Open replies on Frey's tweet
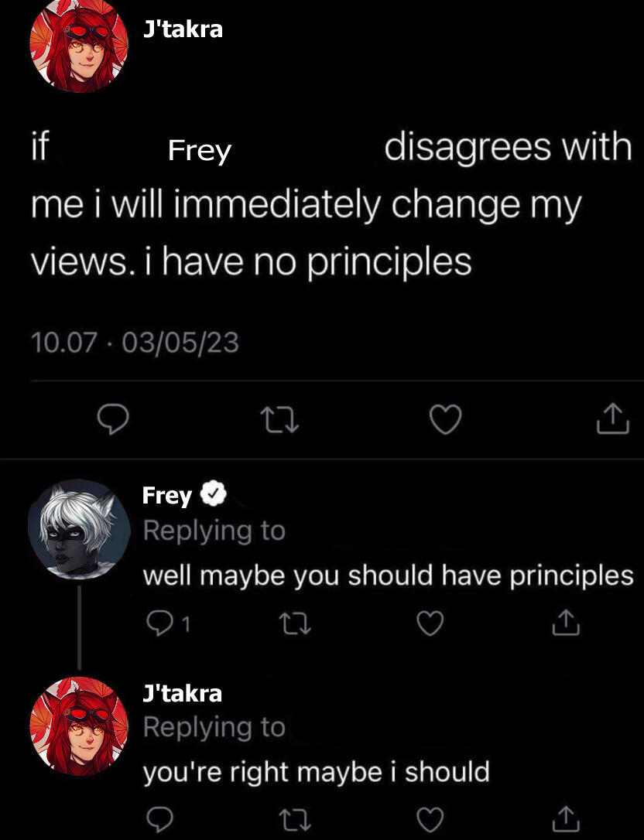 pyautogui.click(x=159, y=621)
